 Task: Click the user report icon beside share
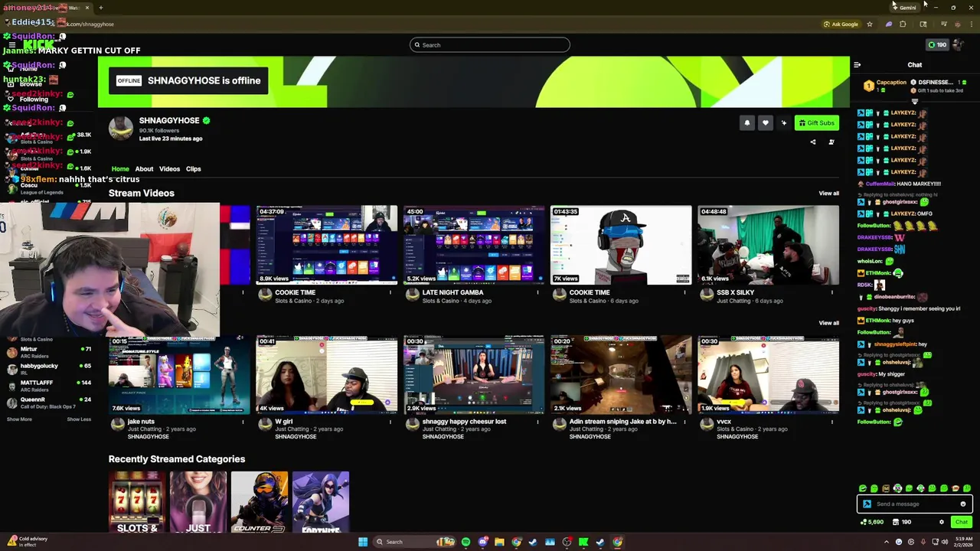(x=831, y=142)
